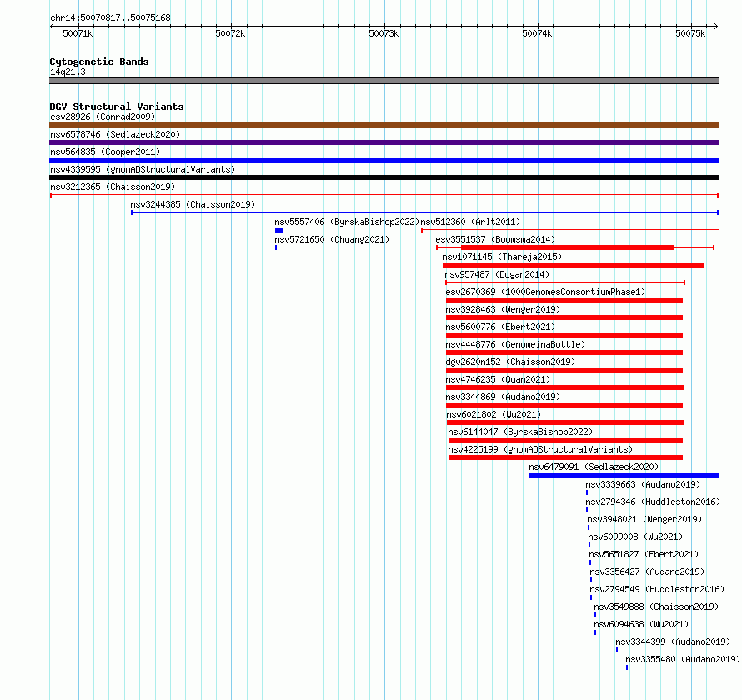Viewport: 742px width, 700px height.
Task: Open nsv4225199 (gnomADStructuralVariants) label
Action: tap(540, 449)
